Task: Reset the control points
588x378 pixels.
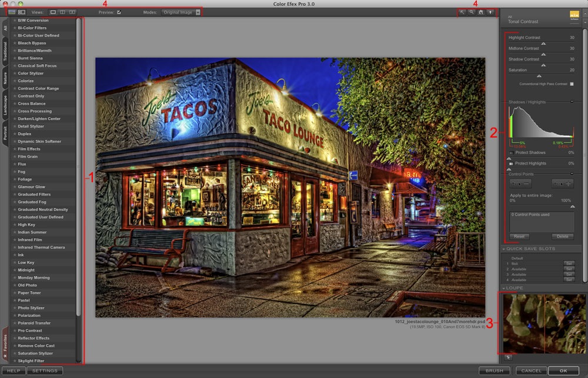Action: [x=519, y=237]
